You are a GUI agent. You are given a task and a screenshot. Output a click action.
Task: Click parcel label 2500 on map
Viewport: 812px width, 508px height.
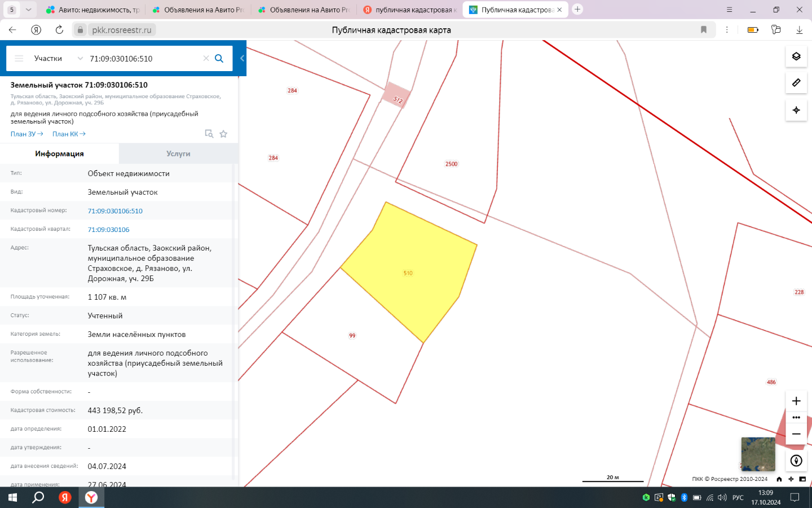pyautogui.click(x=452, y=164)
